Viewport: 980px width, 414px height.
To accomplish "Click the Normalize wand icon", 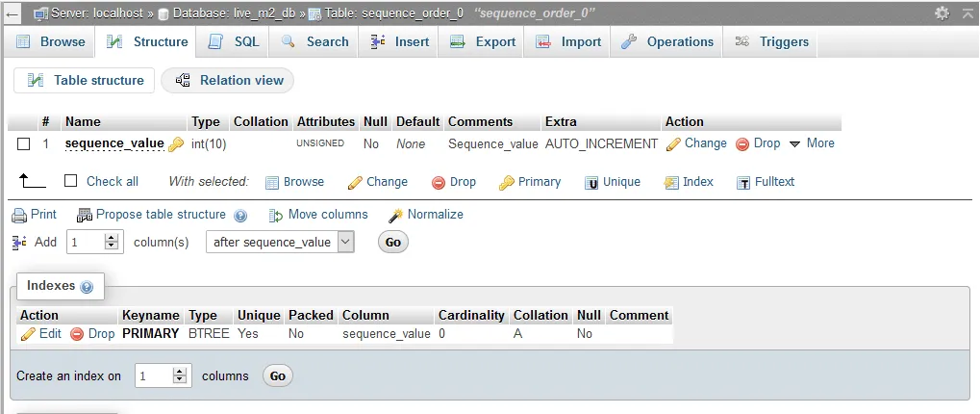I will tap(395, 215).
